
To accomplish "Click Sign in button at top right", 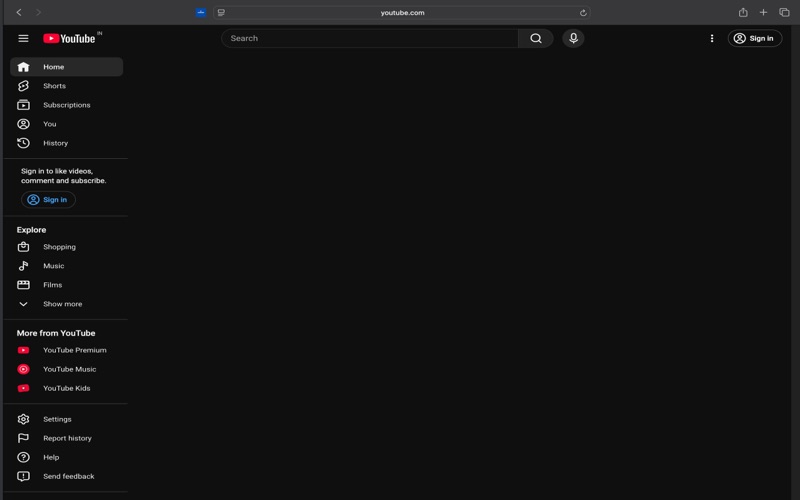I will 755,38.
